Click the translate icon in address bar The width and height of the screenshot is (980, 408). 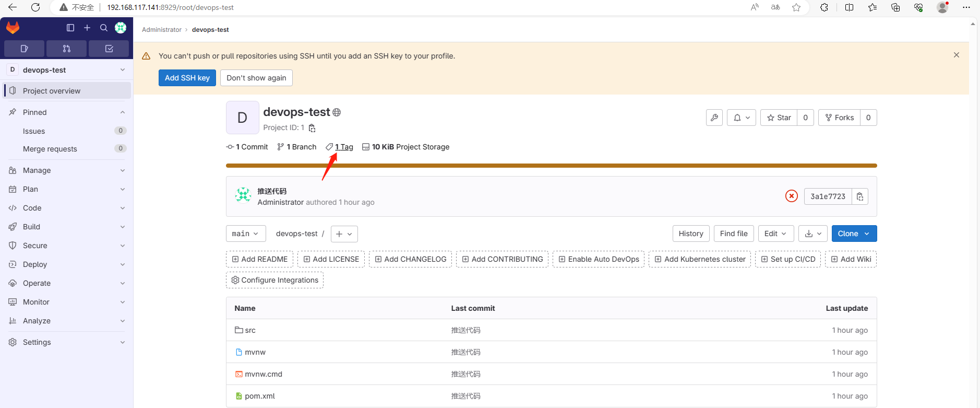(775, 7)
